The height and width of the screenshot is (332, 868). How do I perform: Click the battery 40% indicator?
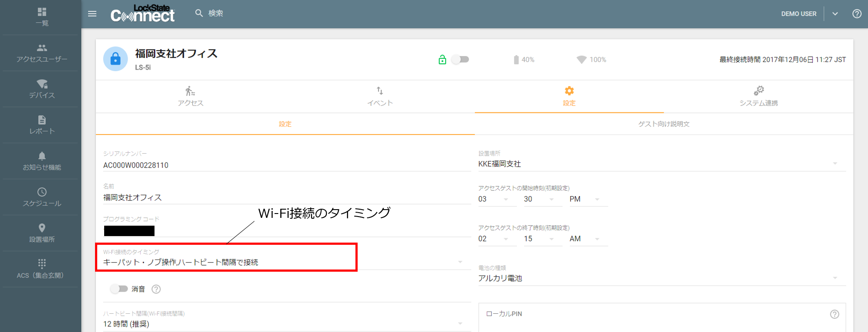pyautogui.click(x=524, y=59)
